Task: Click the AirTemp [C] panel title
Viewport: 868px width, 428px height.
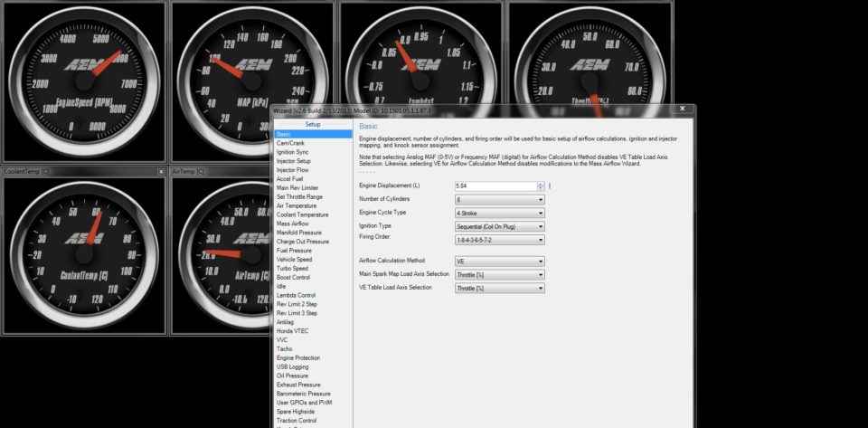Action: [x=188, y=172]
